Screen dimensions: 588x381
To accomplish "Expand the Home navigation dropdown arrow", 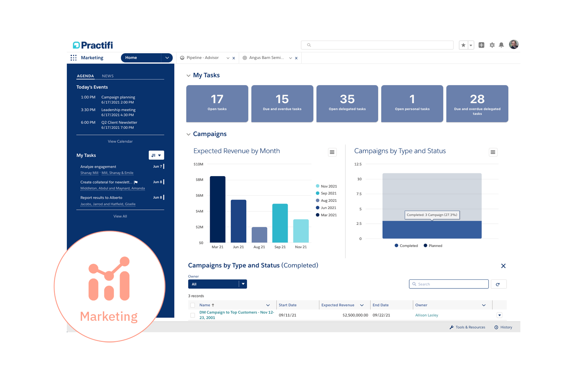I will [x=167, y=58].
